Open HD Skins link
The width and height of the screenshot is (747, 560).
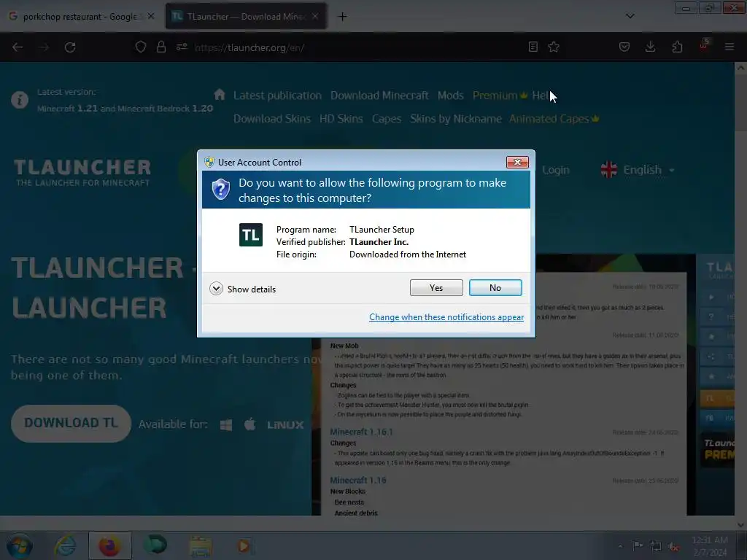click(x=341, y=119)
